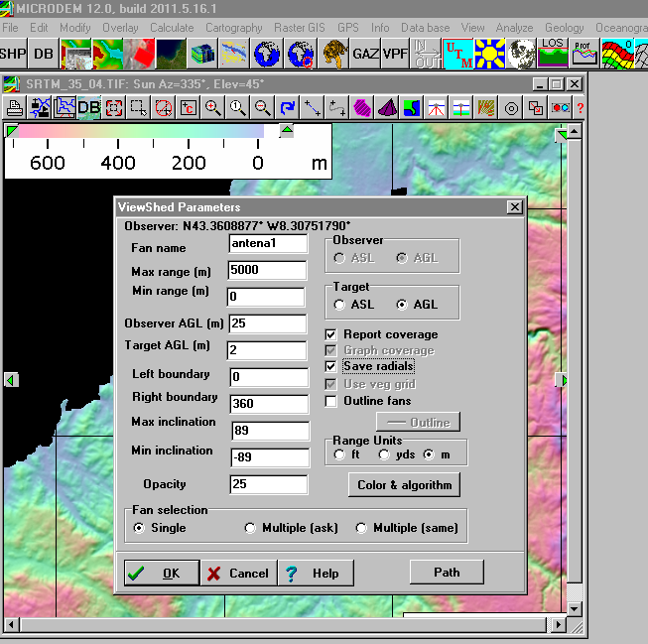648x644 pixels.
Task: Close the ViewShed Parameters dialog
Action: 514,207
